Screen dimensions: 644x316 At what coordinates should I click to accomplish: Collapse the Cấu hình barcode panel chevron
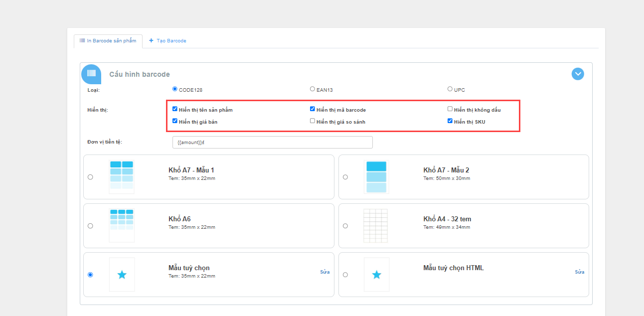[x=578, y=74]
